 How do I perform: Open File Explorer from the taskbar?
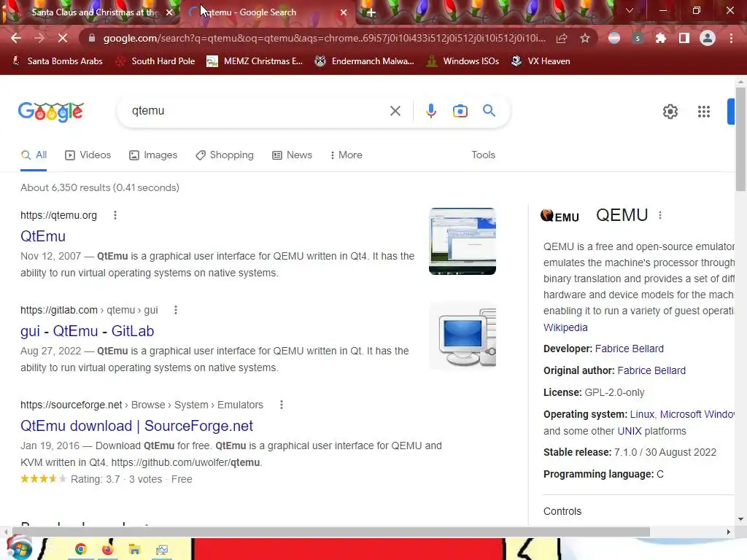coord(134,550)
